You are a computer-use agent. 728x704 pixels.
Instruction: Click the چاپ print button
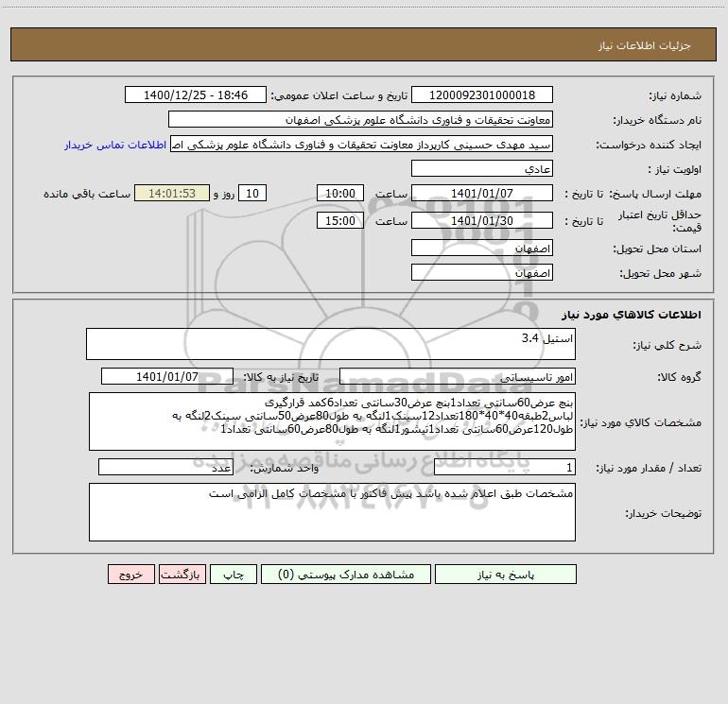(234, 575)
